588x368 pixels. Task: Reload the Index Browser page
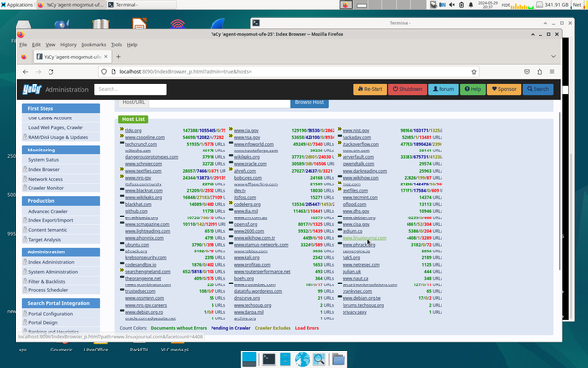pos(51,72)
